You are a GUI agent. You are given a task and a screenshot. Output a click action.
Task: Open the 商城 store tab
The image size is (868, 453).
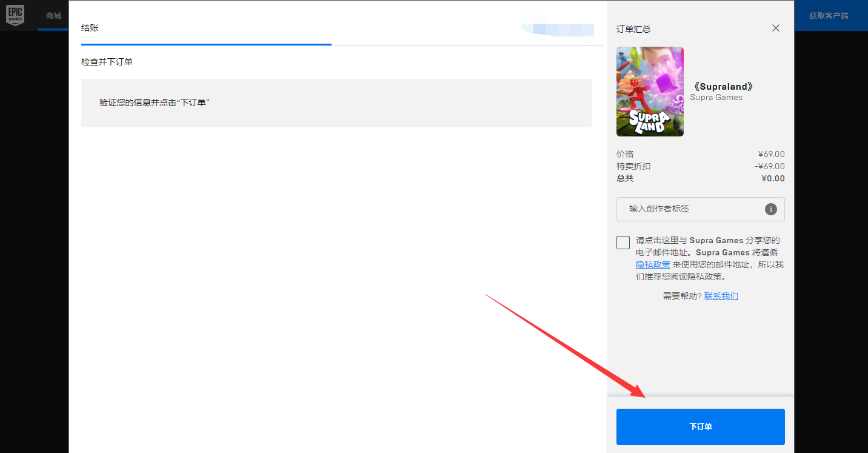click(x=53, y=15)
